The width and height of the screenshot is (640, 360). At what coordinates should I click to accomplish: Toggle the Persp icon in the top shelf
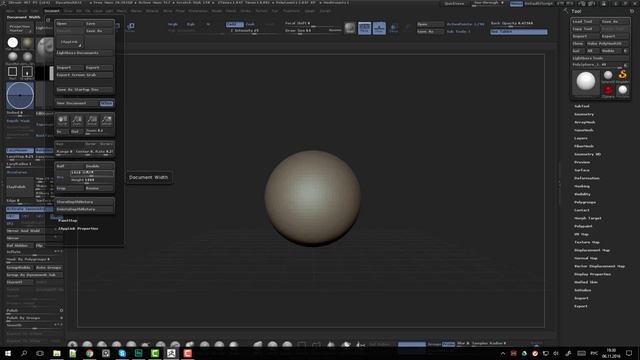[x=364, y=28]
